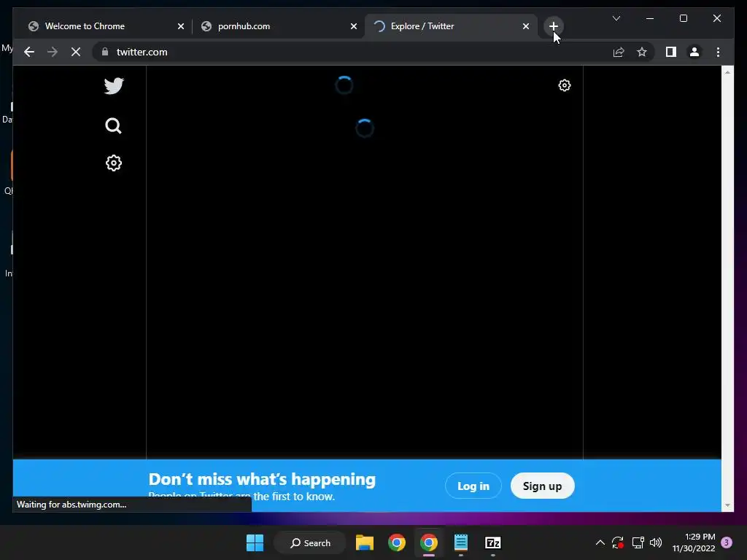Click the Log in button
Screen dimensions: 747x560
click(473, 486)
